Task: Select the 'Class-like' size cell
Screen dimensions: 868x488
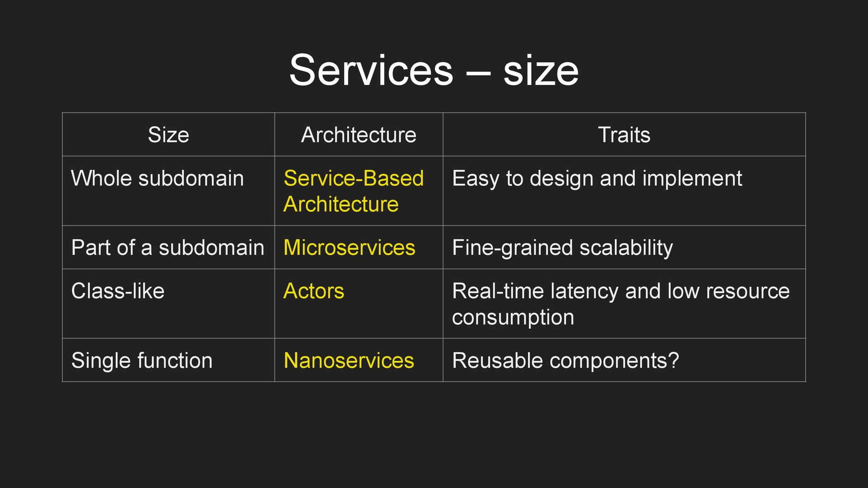Action: (x=118, y=291)
